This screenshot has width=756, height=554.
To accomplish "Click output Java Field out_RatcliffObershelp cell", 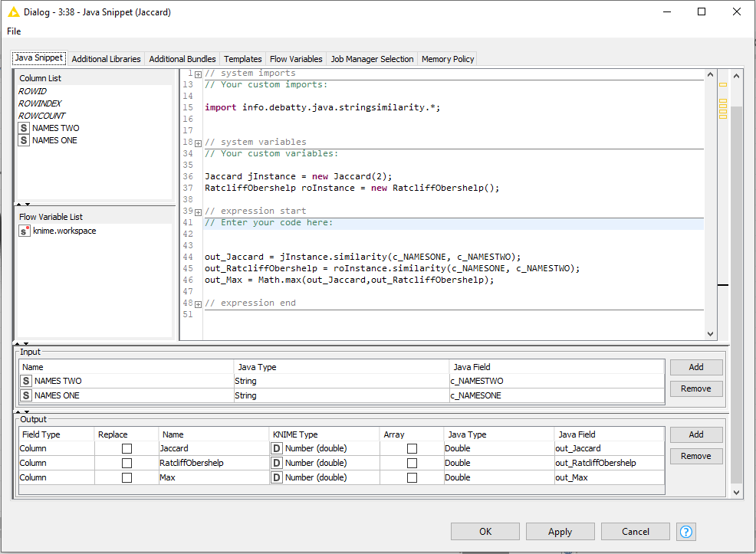I will pos(610,463).
